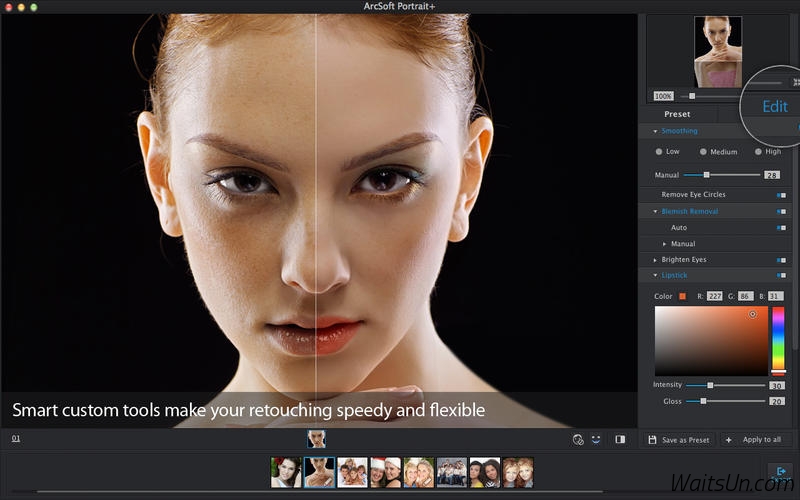Image resolution: width=800 pixels, height=500 pixels.
Task: Click the blue smiley face icon
Action: point(596,439)
